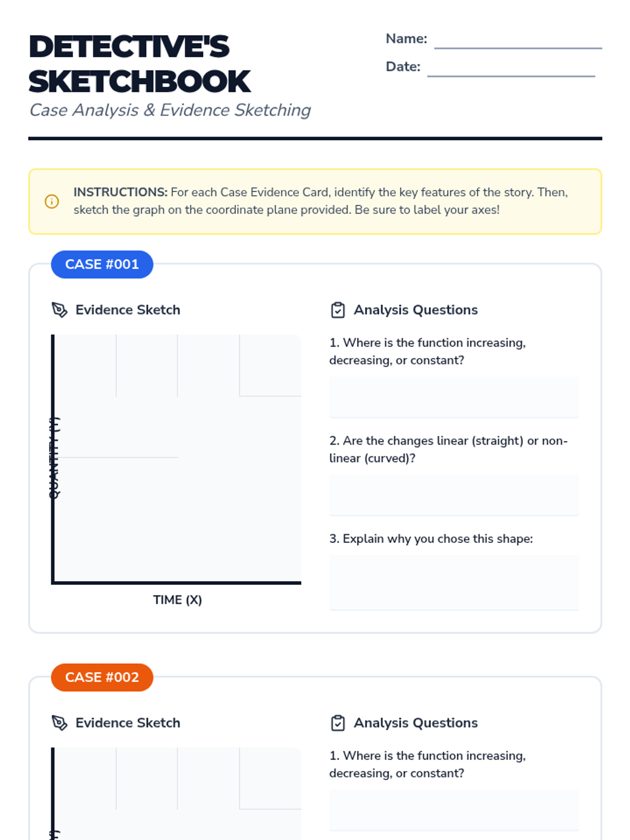Click the clipboard icon beside Case #001 Analysis Questions
The width and height of the screenshot is (630, 840).
tap(338, 310)
